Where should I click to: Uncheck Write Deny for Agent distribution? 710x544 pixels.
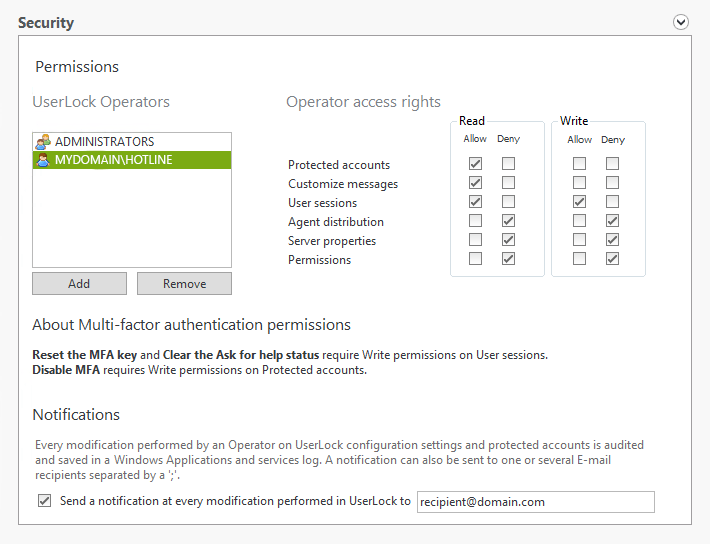(613, 221)
